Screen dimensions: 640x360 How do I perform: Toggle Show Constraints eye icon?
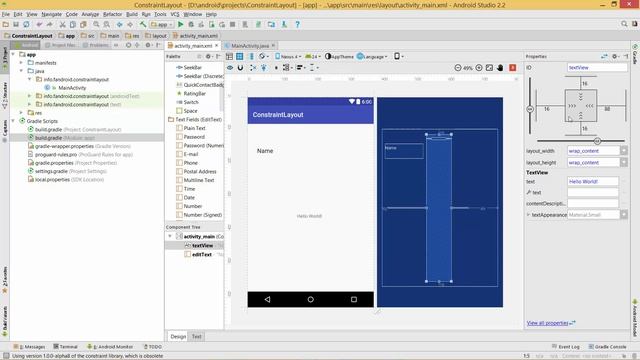(230, 68)
